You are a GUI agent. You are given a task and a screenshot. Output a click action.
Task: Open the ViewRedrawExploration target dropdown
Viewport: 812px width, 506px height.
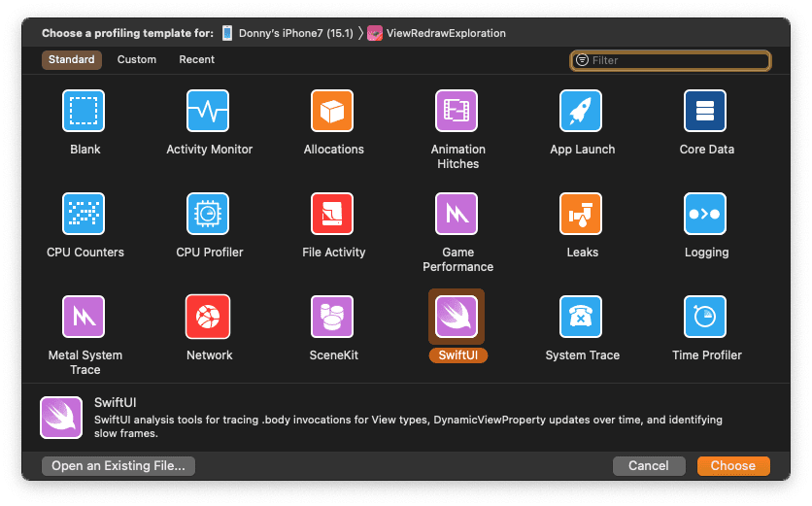(437, 33)
